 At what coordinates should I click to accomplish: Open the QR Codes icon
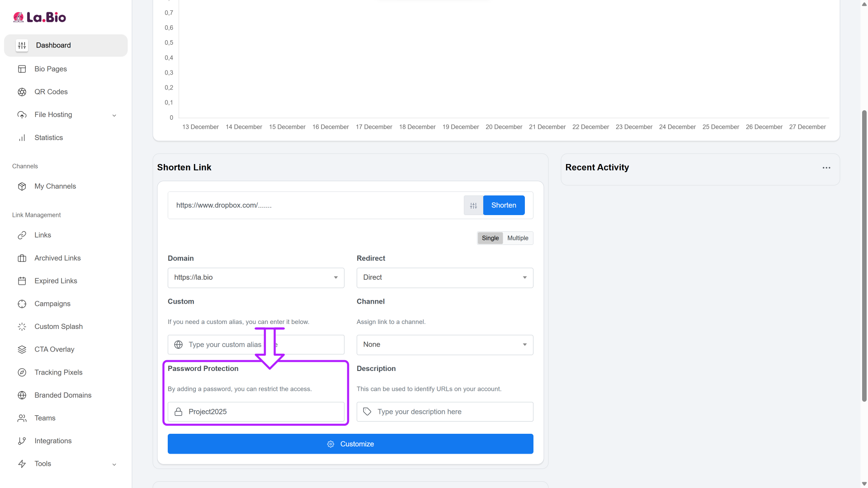pyautogui.click(x=22, y=92)
